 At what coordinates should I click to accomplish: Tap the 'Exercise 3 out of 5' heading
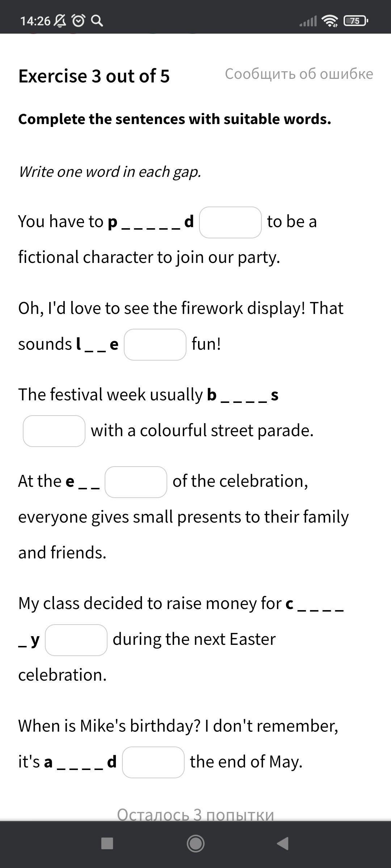point(94,76)
